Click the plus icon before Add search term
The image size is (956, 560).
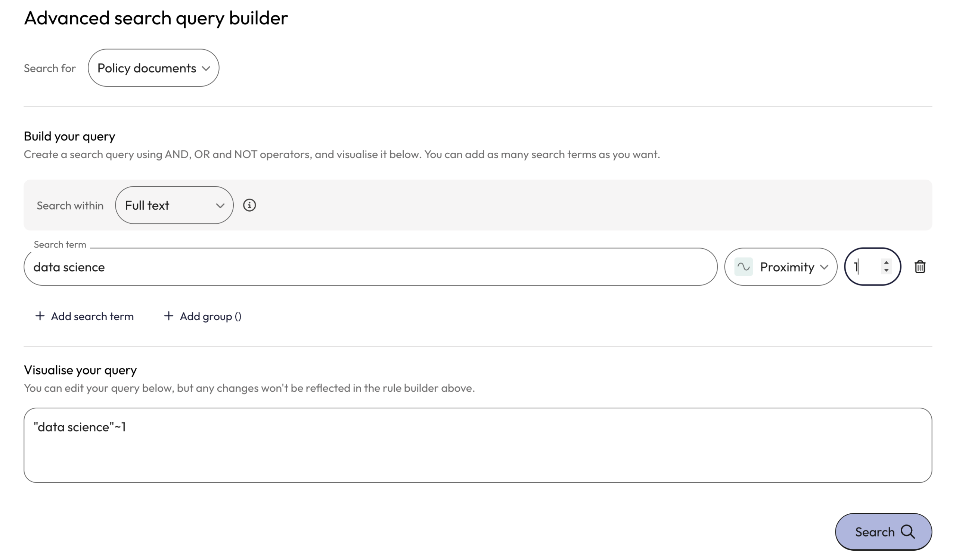pyautogui.click(x=40, y=316)
